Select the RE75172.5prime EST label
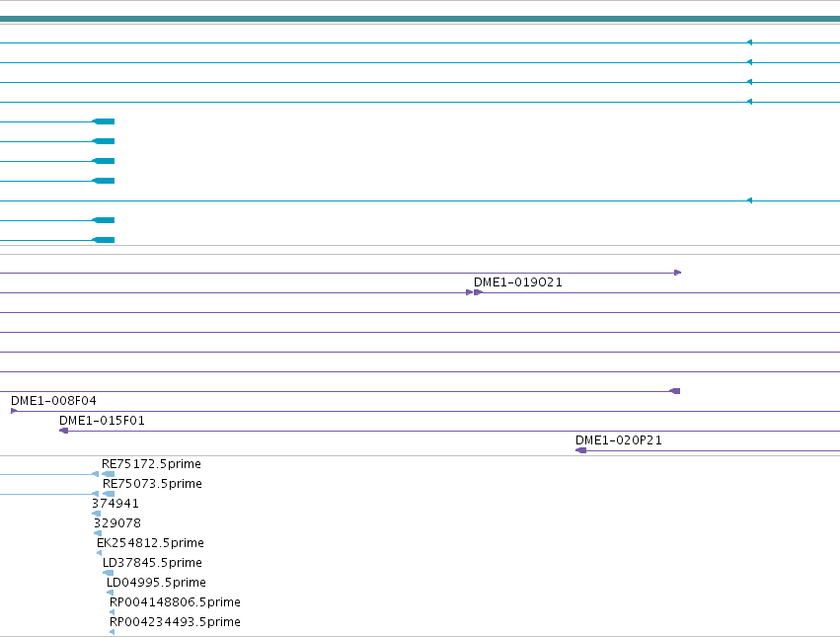 tap(152, 464)
